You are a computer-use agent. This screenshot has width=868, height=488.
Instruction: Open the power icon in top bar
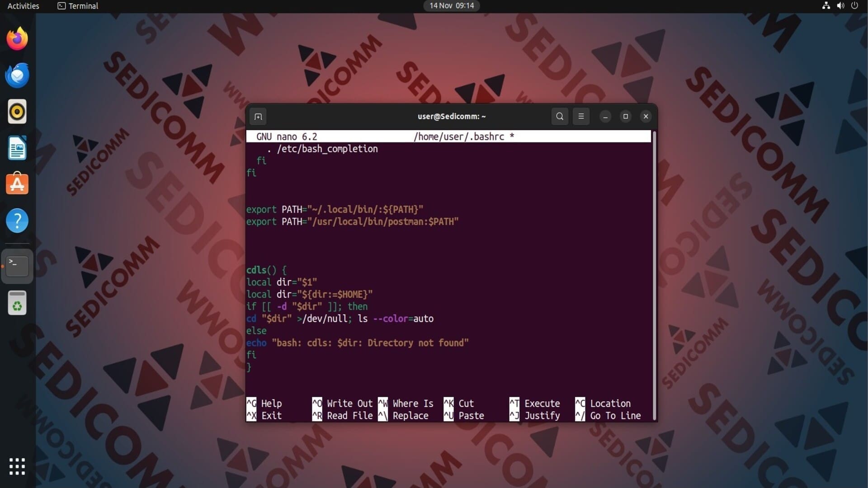854,6
